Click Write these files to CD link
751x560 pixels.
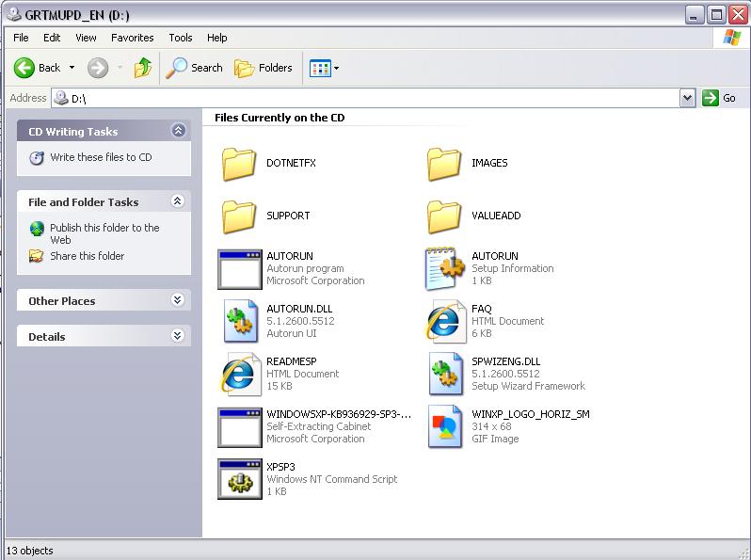pyautogui.click(x=101, y=157)
